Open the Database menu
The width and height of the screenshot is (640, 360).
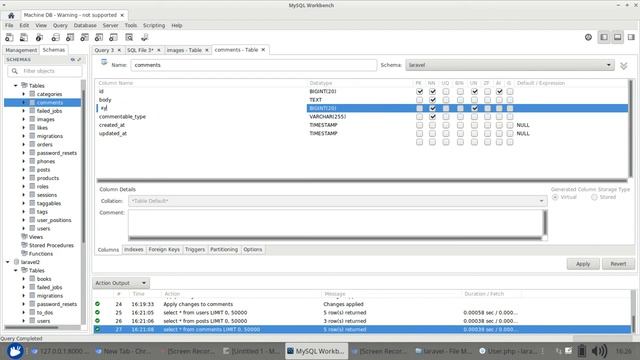click(x=85, y=25)
